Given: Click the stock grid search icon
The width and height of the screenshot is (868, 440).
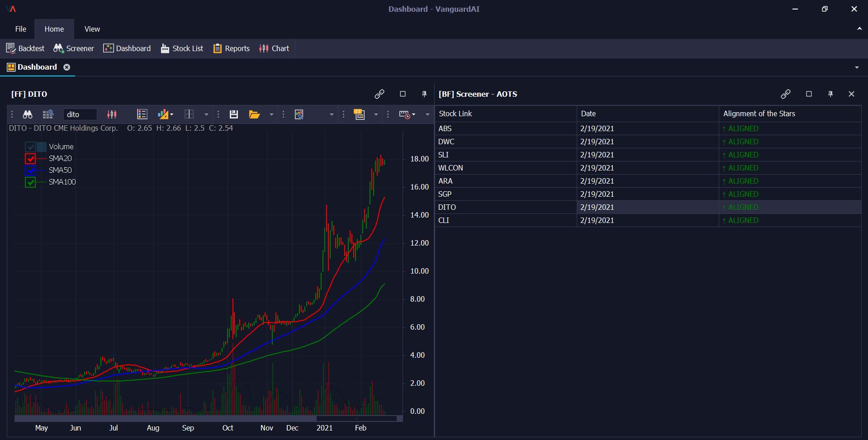Looking at the screenshot, I should (x=47, y=114).
